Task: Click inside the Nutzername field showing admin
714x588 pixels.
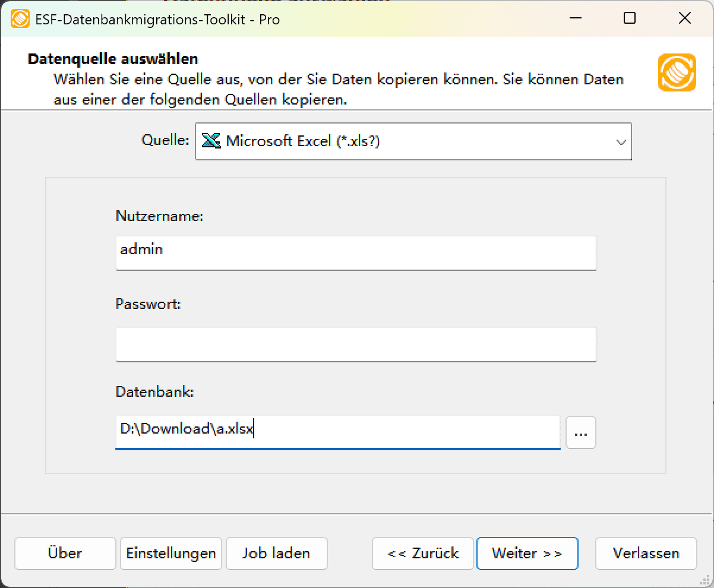Action: (x=356, y=253)
